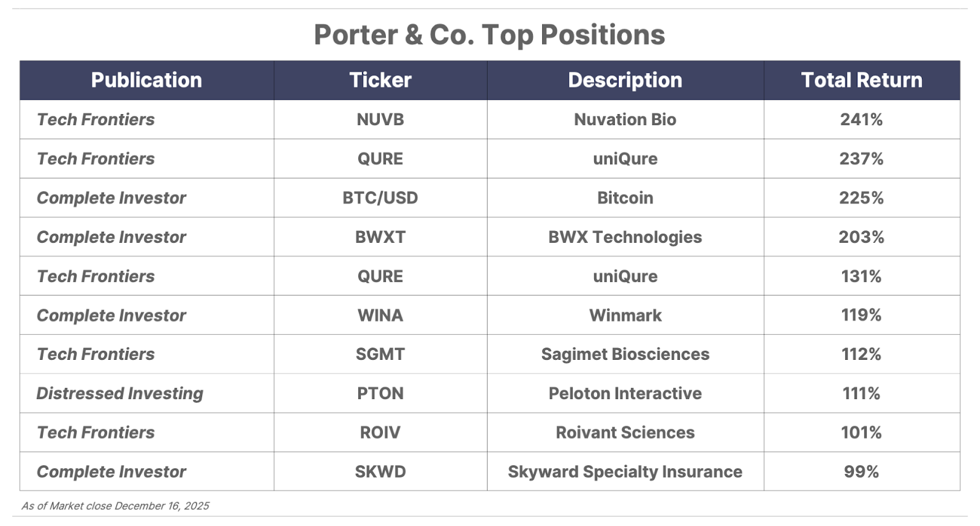Click the 241% total return value
This screenshot has height=526, width=980.
pos(861,120)
